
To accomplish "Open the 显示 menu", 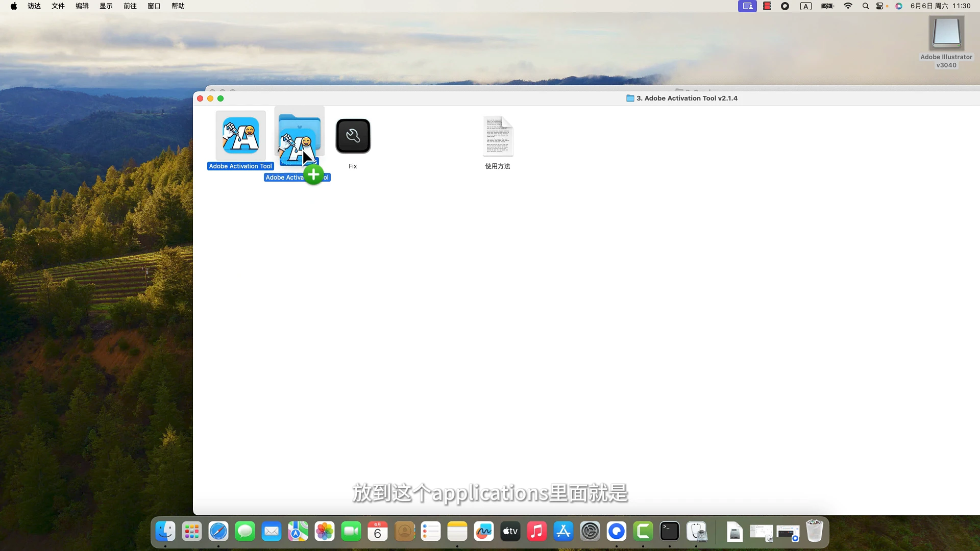I will click(106, 6).
